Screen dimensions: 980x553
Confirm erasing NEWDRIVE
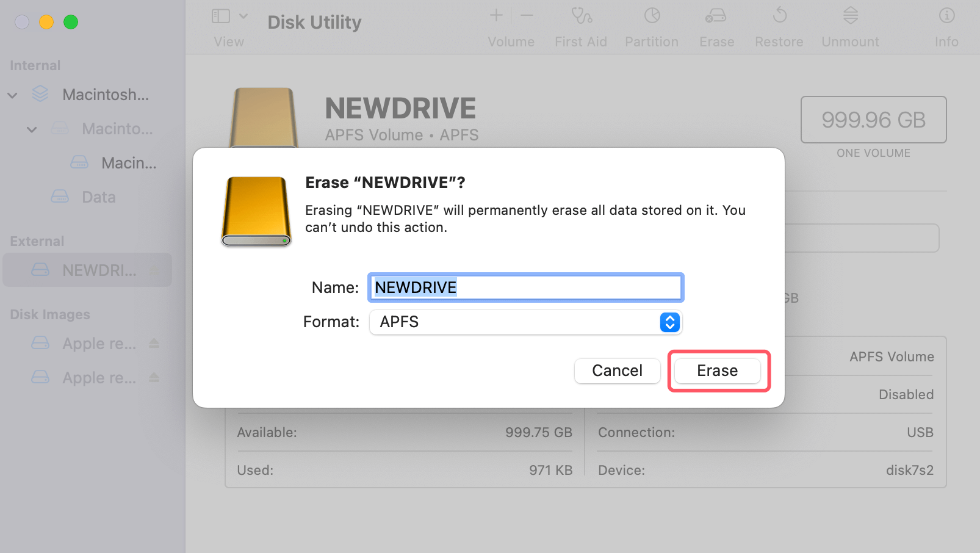point(716,370)
